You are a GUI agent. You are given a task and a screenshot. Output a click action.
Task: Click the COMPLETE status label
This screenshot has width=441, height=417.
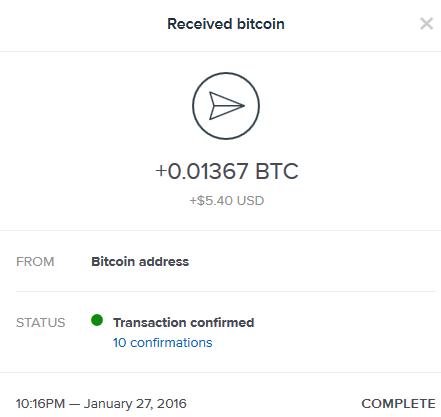(398, 404)
